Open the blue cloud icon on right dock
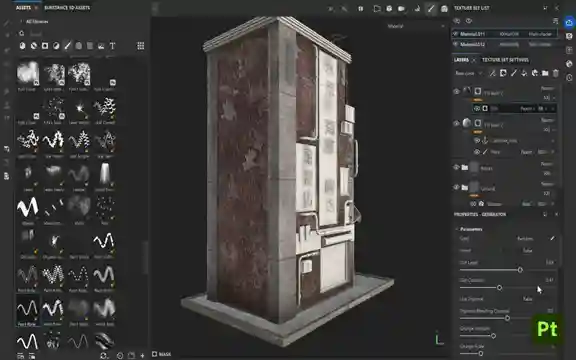576x360 pixels. tap(569, 23)
